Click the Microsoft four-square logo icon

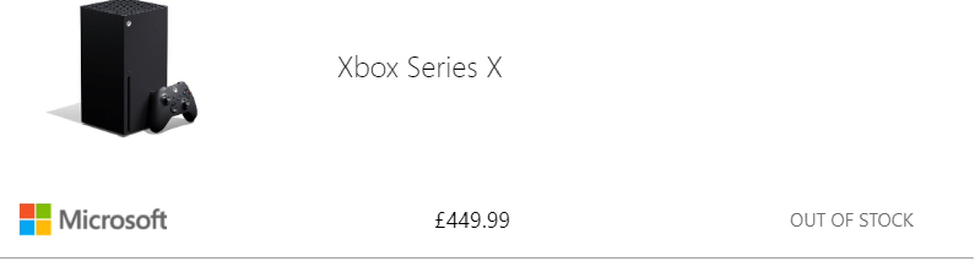35,219
